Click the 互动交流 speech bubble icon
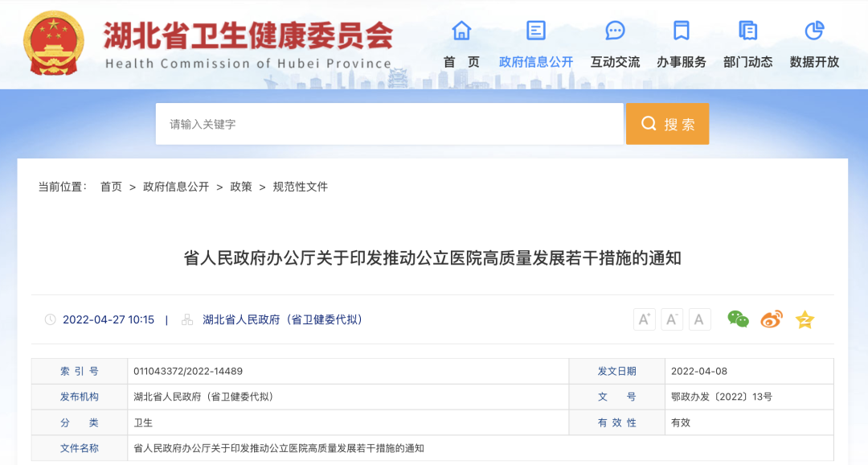This screenshot has height=465, width=868. tap(615, 31)
